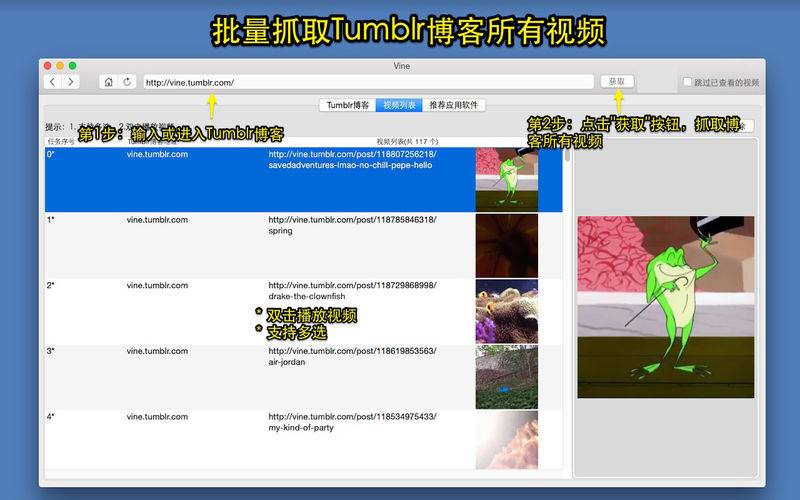This screenshot has width=800, height=500.
Task: Go forward with the right arrow button
Action: (71, 82)
